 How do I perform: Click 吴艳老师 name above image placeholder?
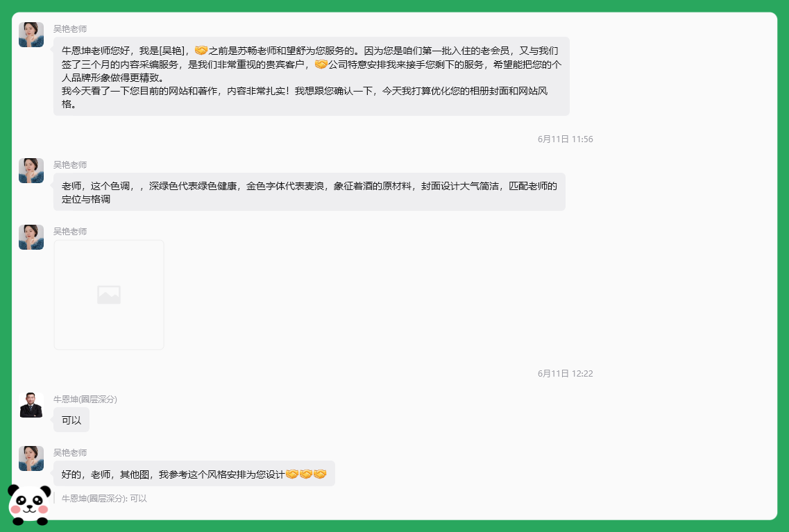click(x=70, y=231)
